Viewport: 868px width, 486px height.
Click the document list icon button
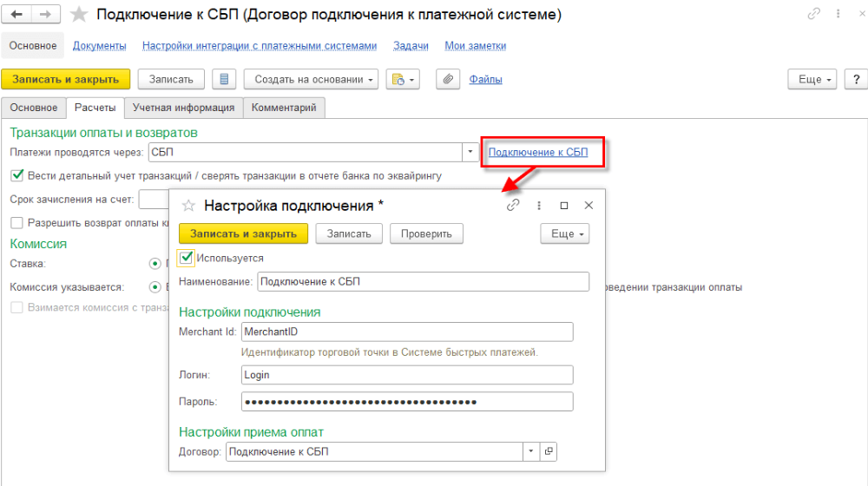pos(224,79)
